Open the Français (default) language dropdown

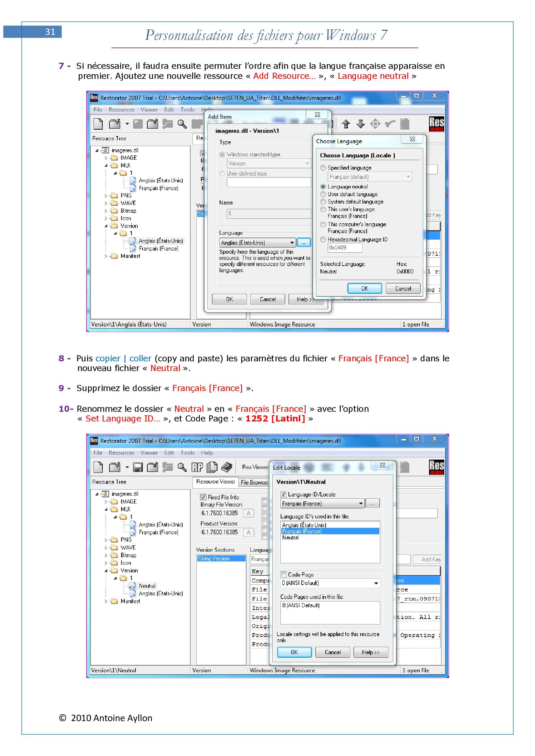370,177
